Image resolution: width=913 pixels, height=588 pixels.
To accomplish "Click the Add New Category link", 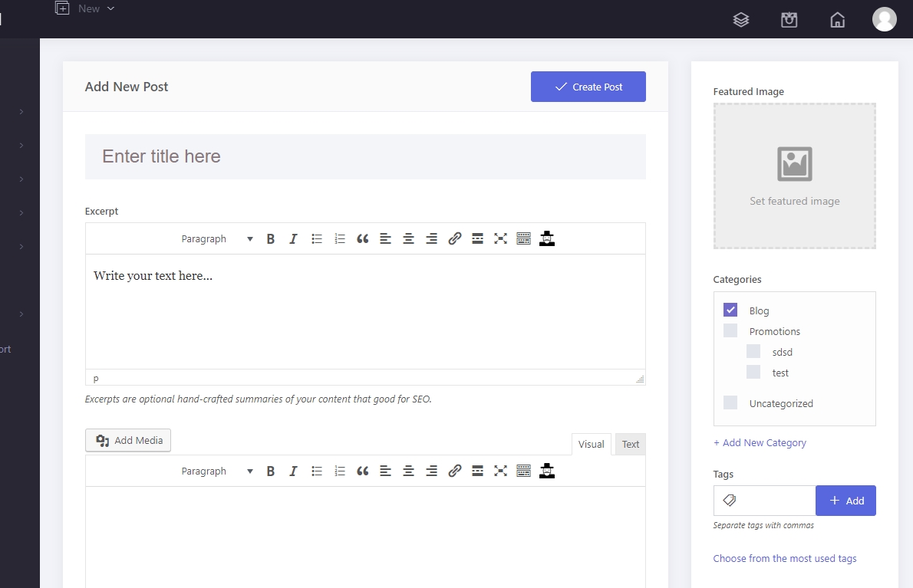I will coord(760,443).
